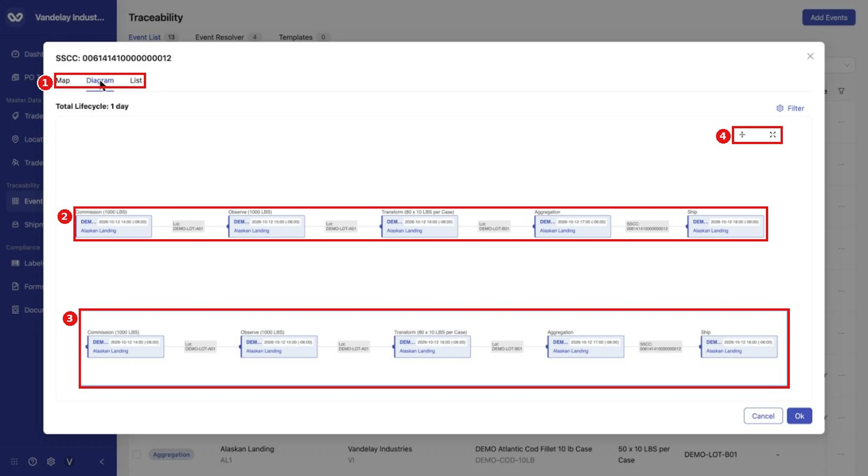The width and height of the screenshot is (868, 476).
Task: Click the Traceability page heading
Action: (156, 17)
